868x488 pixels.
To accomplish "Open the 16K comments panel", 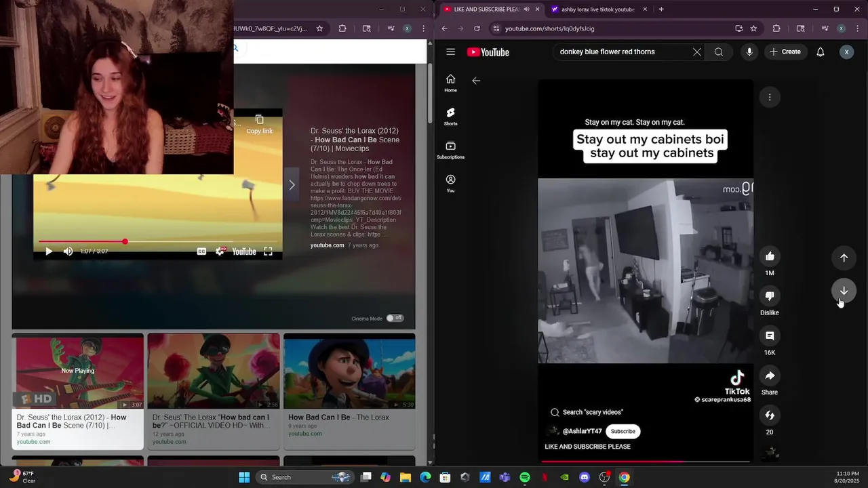I will [770, 336].
